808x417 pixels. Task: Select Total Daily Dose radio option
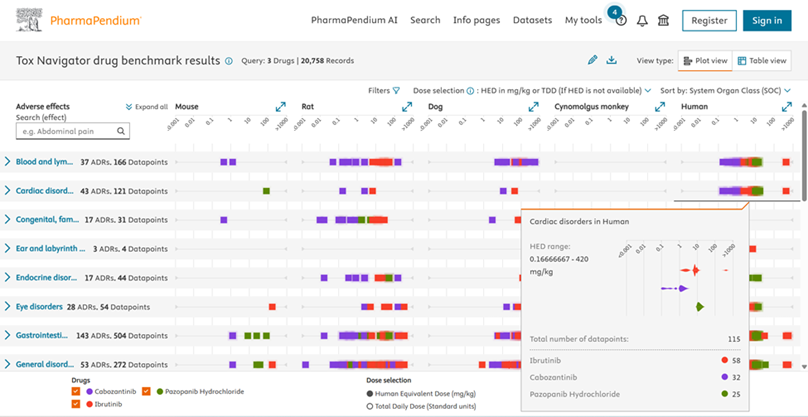373,405
